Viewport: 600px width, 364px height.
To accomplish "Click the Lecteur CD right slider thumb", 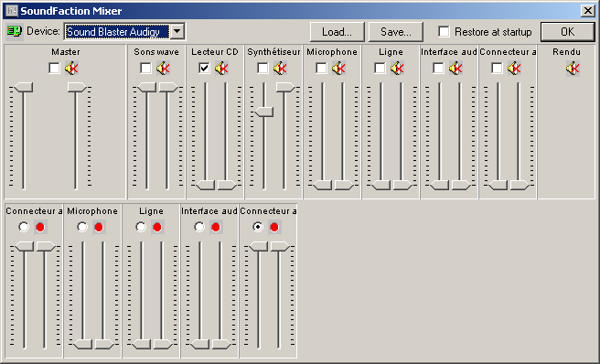I will coord(227,186).
